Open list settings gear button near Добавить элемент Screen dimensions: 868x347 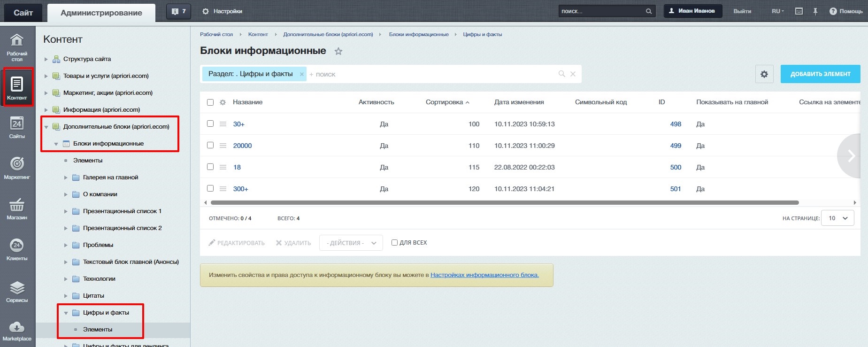[764, 74]
